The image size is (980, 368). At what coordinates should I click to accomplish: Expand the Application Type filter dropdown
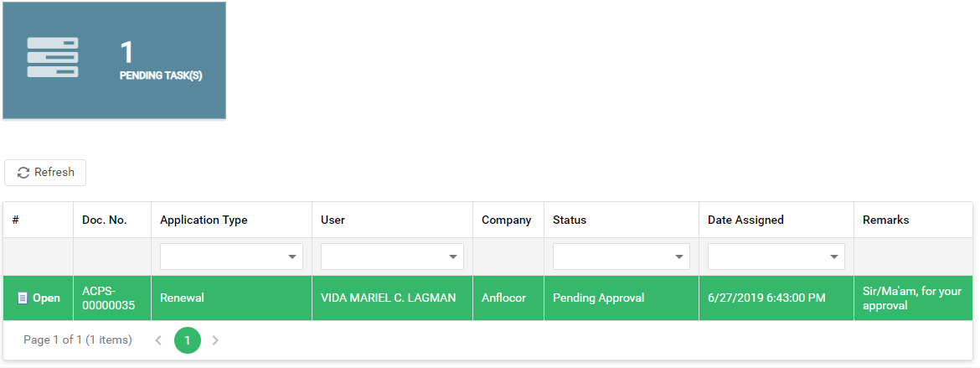point(292,257)
